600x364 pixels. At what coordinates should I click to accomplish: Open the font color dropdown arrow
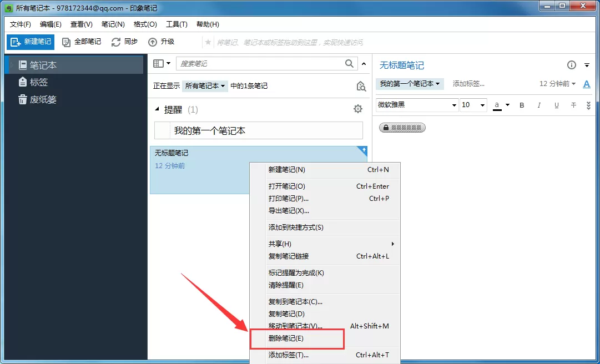[507, 105]
